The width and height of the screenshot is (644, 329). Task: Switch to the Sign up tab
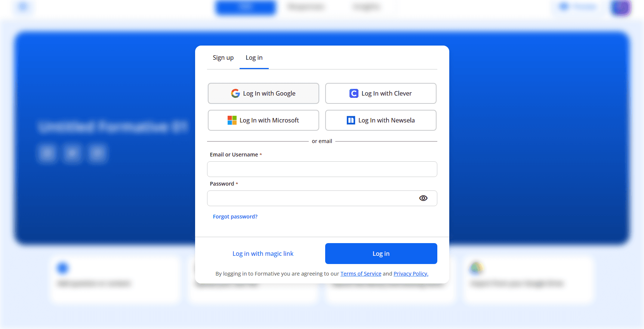click(223, 58)
